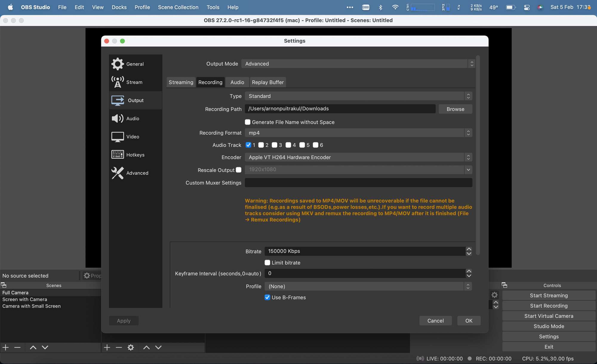Open Bluetooth menu bar icon
This screenshot has height=364, width=597.
(381, 7)
